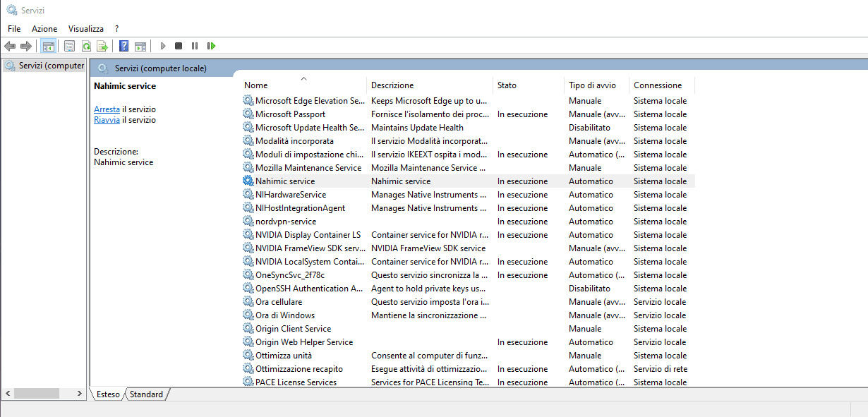The width and height of the screenshot is (868, 417).
Task: Click the gear icon beside nordvpn-service
Action: pos(248,222)
